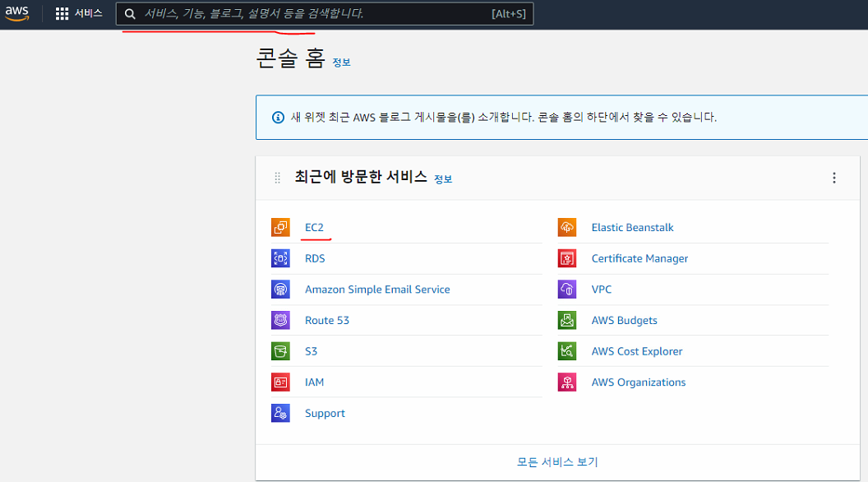
Task: Click the 콘솔 홈 page heading
Action: pos(291,58)
